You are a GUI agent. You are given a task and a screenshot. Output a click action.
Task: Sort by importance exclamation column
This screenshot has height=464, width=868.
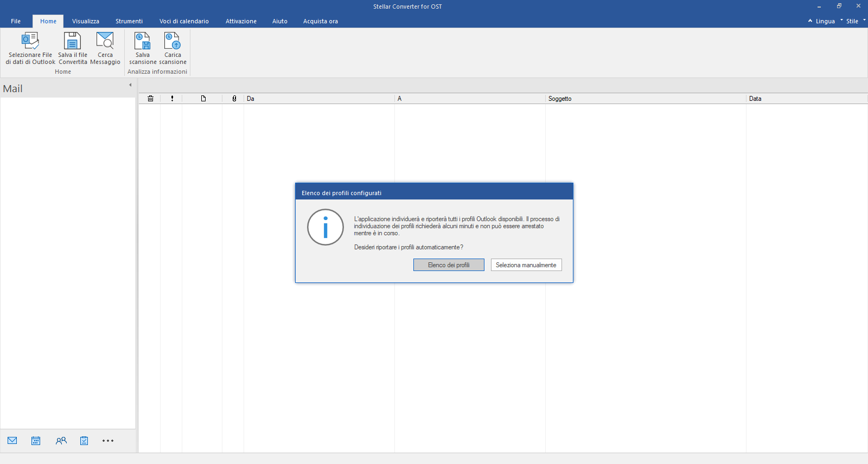click(x=172, y=99)
